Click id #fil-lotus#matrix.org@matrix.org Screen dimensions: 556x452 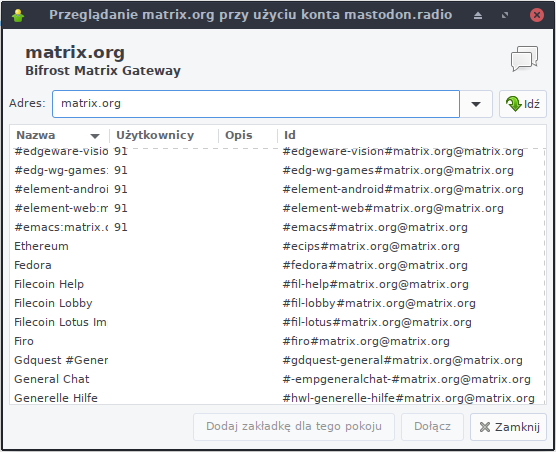point(377,322)
